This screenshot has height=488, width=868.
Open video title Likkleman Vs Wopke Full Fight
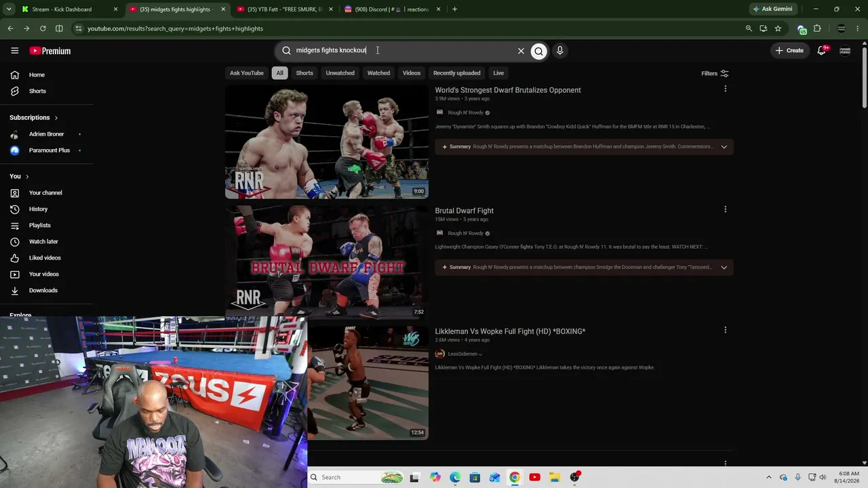click(x=510, y=331)
